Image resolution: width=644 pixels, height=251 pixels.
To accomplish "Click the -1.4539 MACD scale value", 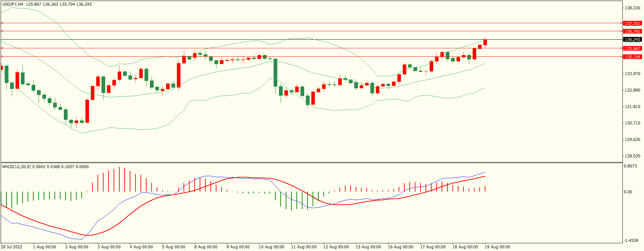I will 631,241.
